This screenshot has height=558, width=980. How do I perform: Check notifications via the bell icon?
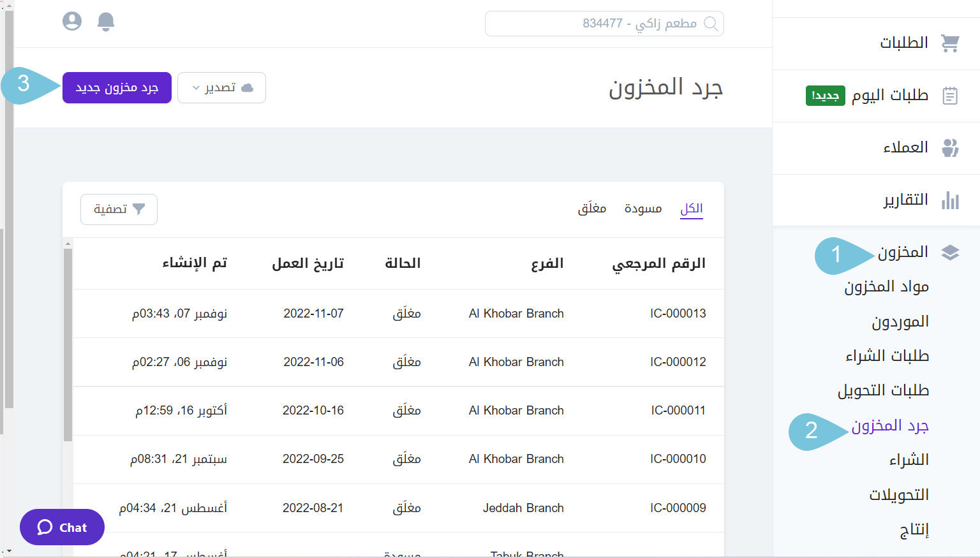106,21
